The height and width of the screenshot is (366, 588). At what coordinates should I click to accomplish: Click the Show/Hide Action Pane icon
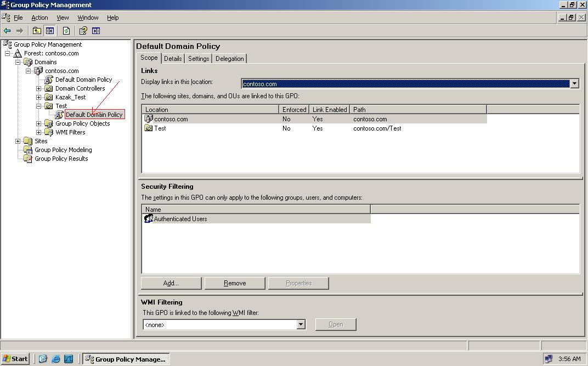click(x=96, y=31)
